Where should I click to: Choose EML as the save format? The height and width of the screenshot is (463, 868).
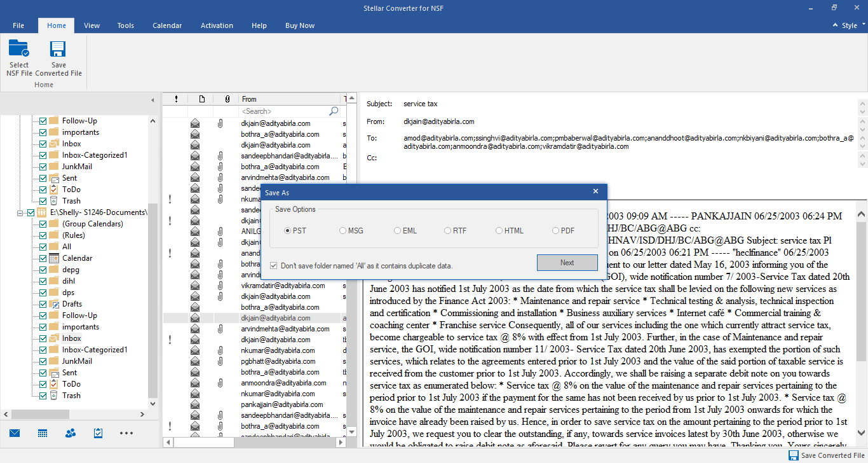[405, 231]
